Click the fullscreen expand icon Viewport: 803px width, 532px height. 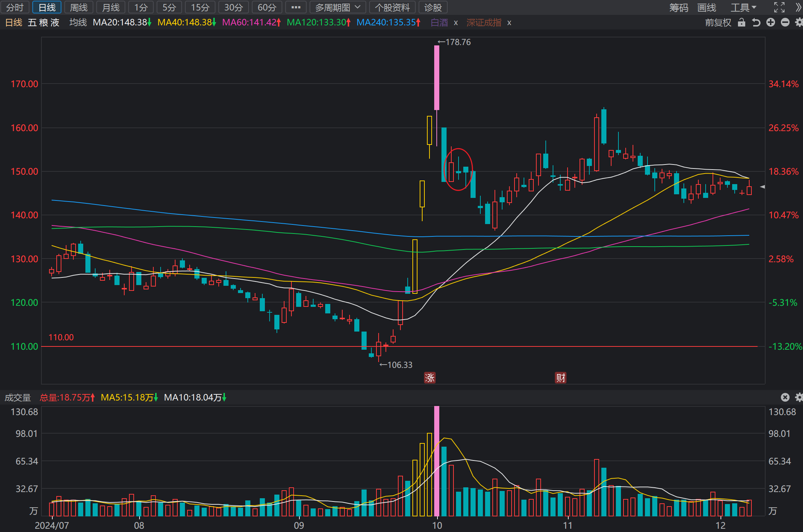tap(779, 7)
